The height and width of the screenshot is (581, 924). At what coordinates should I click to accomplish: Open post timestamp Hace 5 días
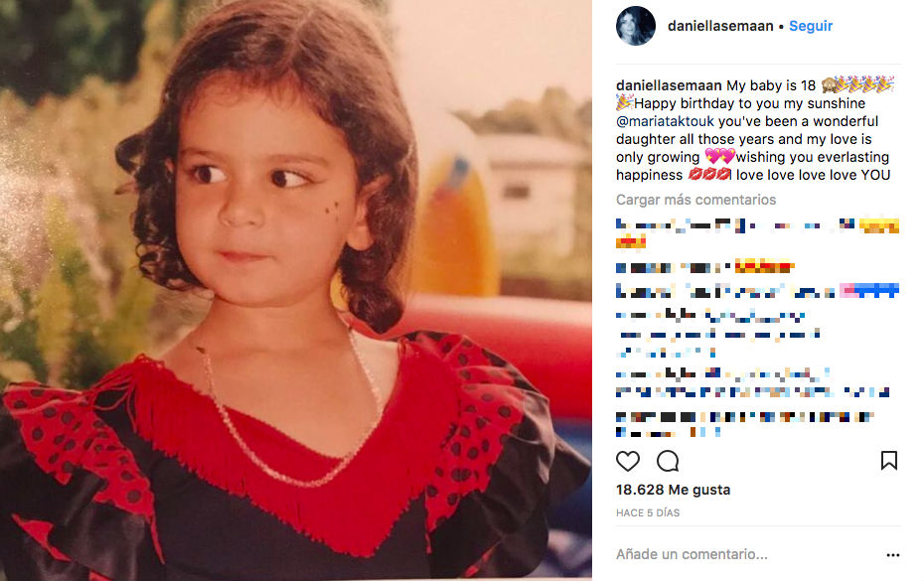point(648,513)
